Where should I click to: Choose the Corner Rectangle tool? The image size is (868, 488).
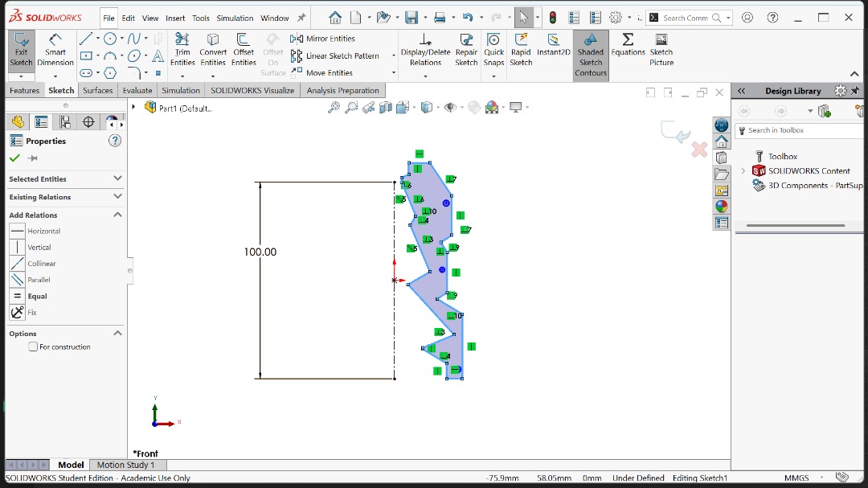coord(86,56)
